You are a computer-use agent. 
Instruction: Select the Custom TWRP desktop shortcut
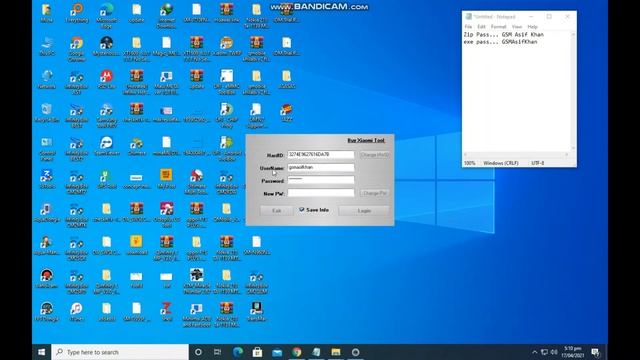click(227, 46)
